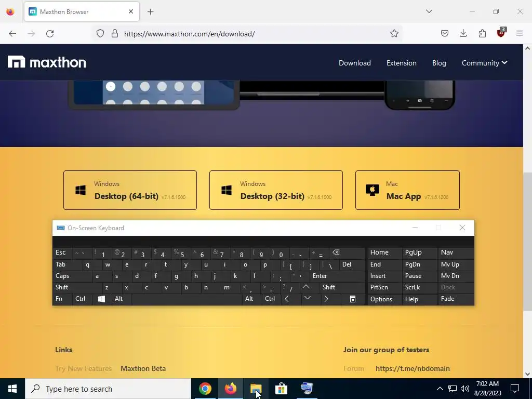Toggle Caps lock on On-Screen Keyboard

click(x=72, y=276)
